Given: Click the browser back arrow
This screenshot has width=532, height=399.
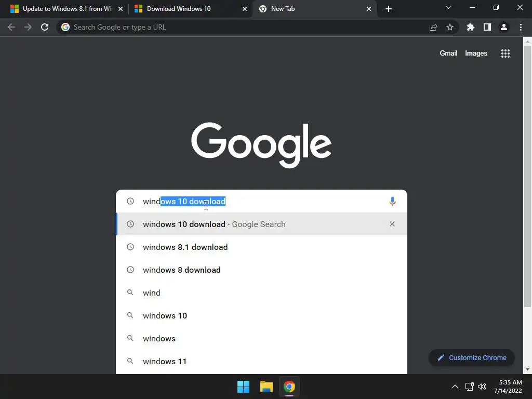Looking at the screenshot, I should (11, 27).
